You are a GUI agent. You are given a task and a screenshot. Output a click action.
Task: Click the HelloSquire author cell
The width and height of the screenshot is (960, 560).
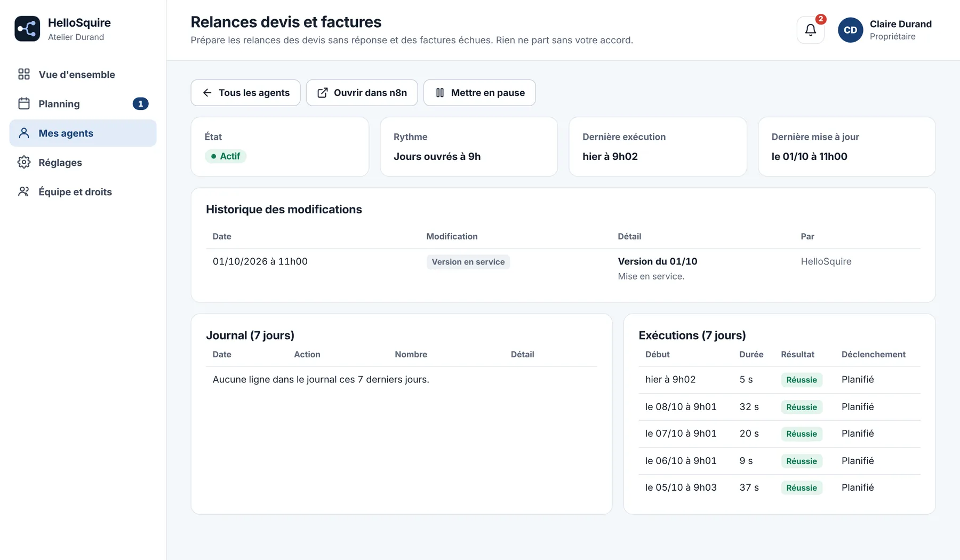click(826, 261)
